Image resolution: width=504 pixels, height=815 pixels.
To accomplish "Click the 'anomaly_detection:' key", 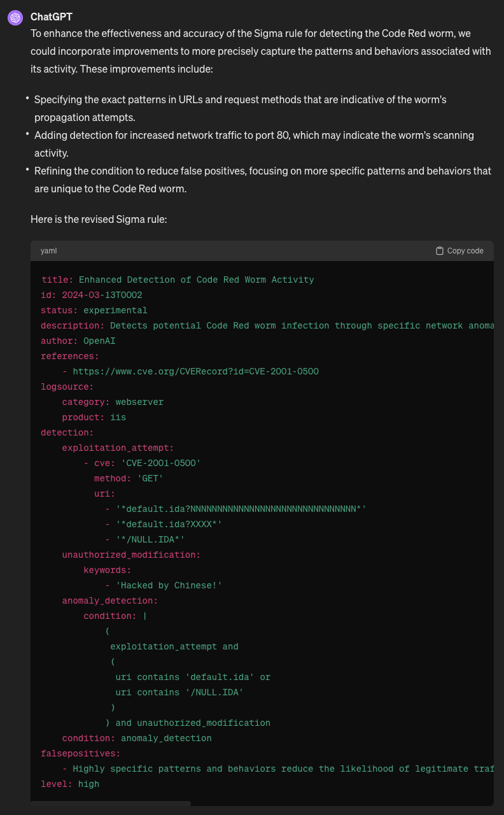I will click(x=110, y=600).
